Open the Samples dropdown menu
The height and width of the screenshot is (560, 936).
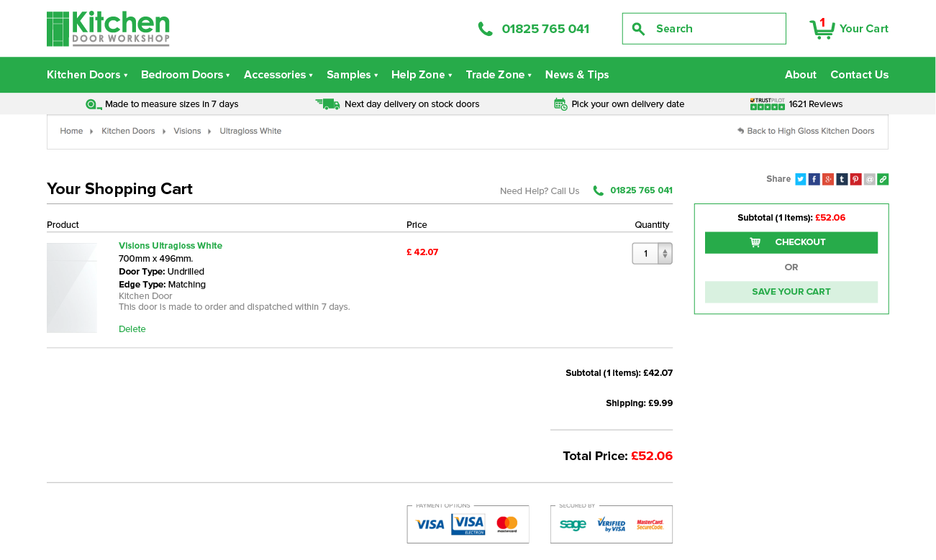[x=353, y=75]
